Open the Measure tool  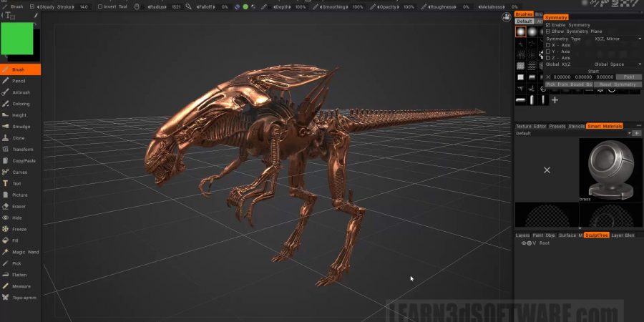[x=21, y=286]
